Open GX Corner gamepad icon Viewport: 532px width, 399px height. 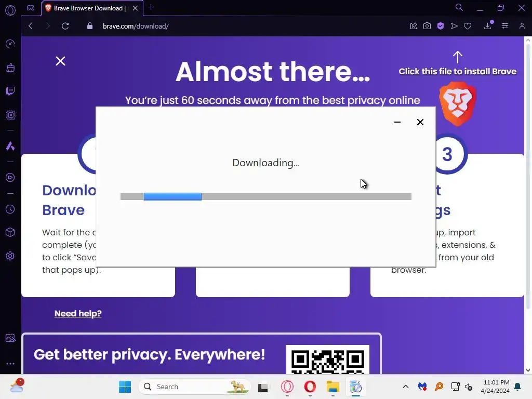tap(31, 8)
